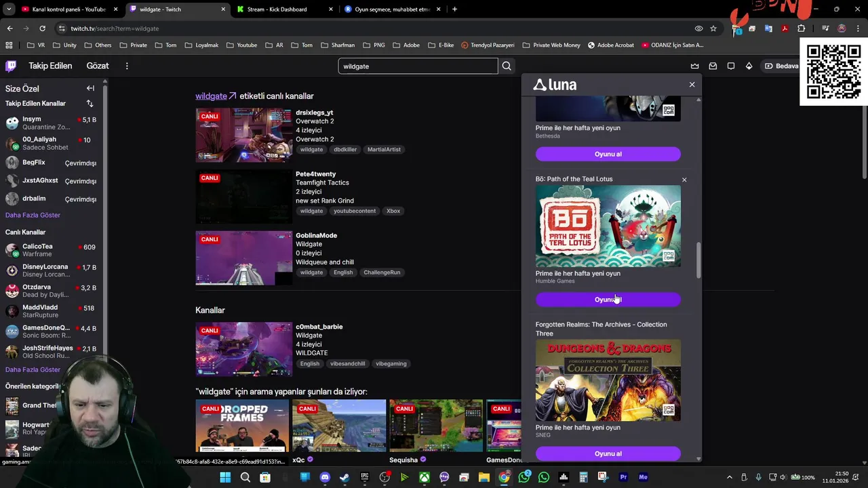
Task: Open Gözat navigation item
Action: coord(98,66)
